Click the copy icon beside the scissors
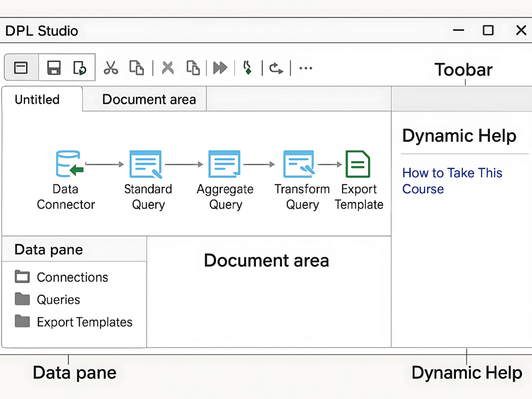 (x=137, y=68)
